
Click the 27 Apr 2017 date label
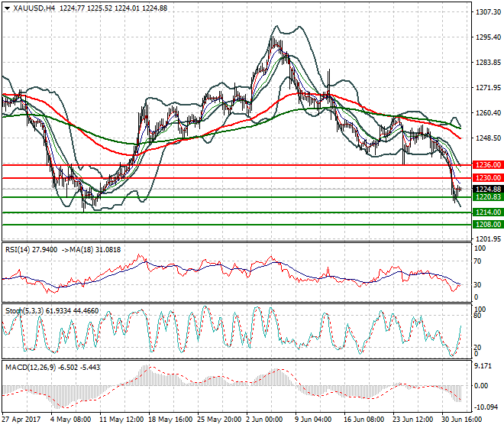[x=21, y=419]
